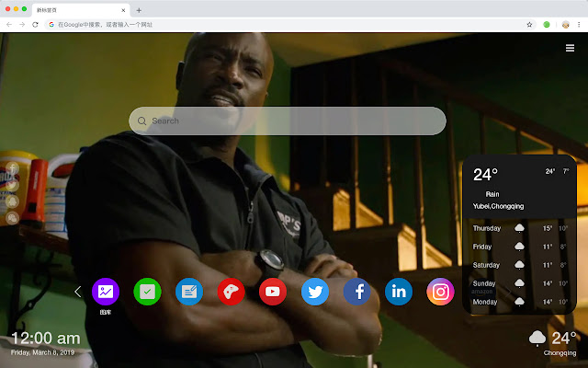This screenshot has height=368, width=588.
Task: Click the bottom-right cloud weather icon
Action: [x=537, y=339]
